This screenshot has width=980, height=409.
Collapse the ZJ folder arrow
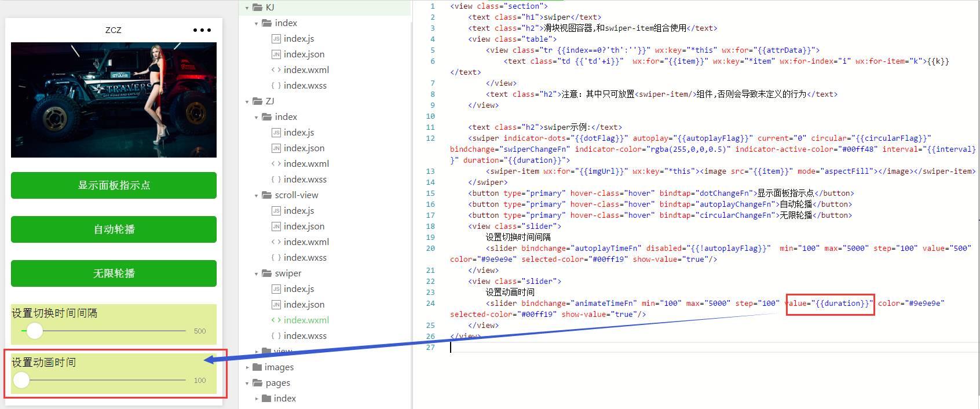[x=247, y=102]
